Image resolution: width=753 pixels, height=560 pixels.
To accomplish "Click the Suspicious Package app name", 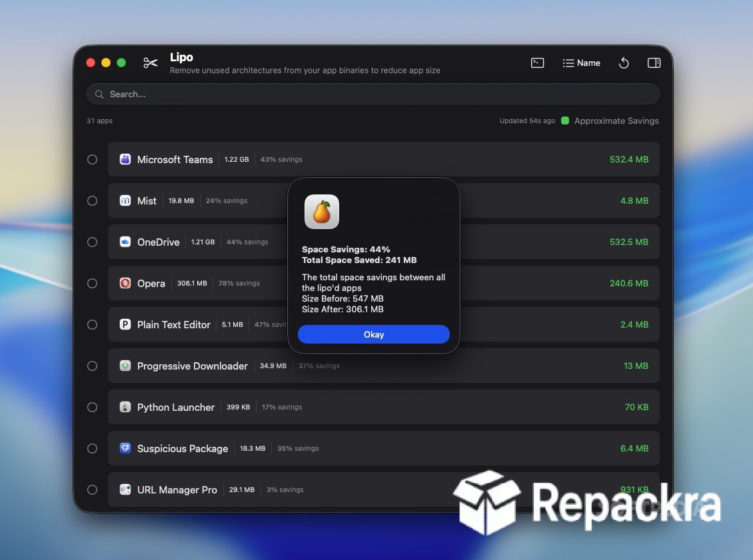I will pos(183,448).
